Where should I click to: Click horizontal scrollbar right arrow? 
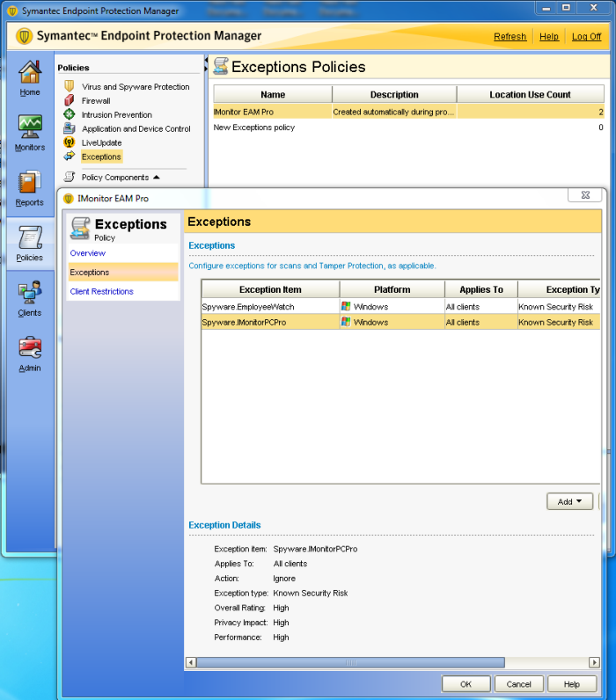pos(594,662)
